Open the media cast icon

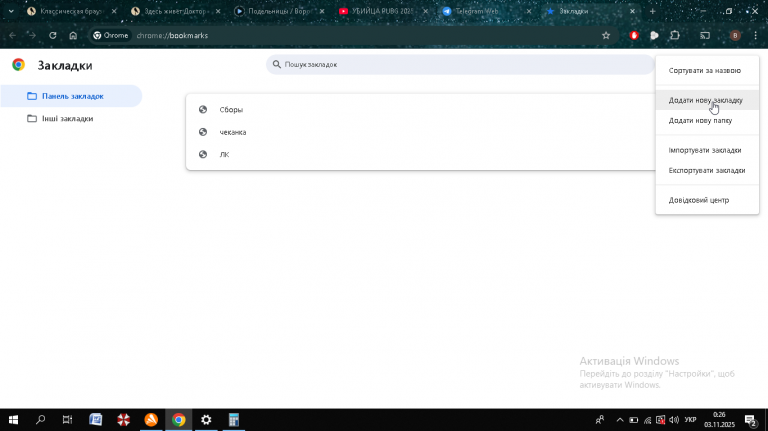705,35
